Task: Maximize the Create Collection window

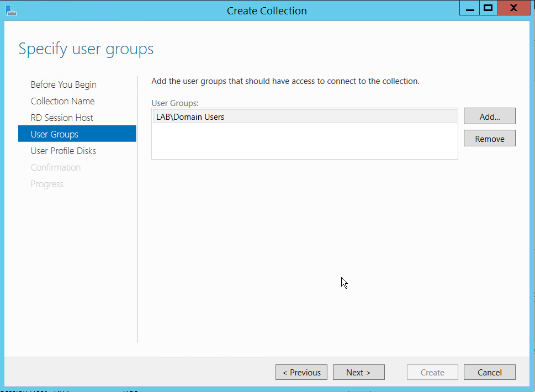Action: coord(488,8)
